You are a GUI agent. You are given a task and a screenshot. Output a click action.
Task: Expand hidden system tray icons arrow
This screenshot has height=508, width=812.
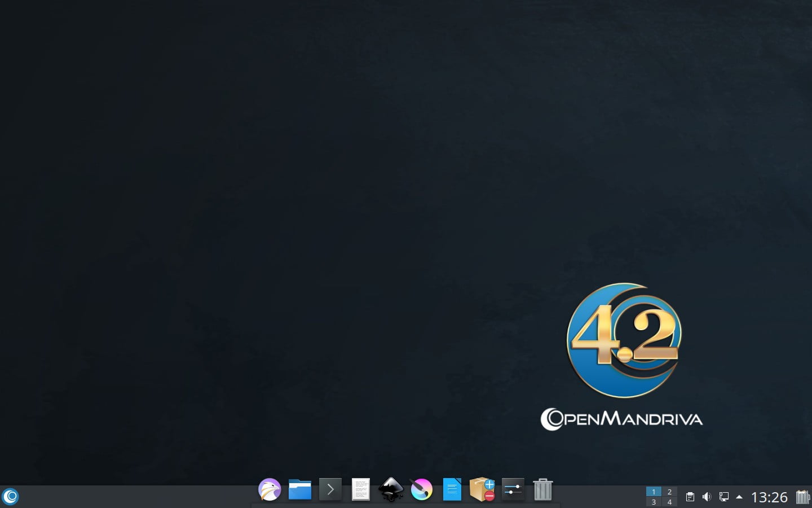coord(739,497)
